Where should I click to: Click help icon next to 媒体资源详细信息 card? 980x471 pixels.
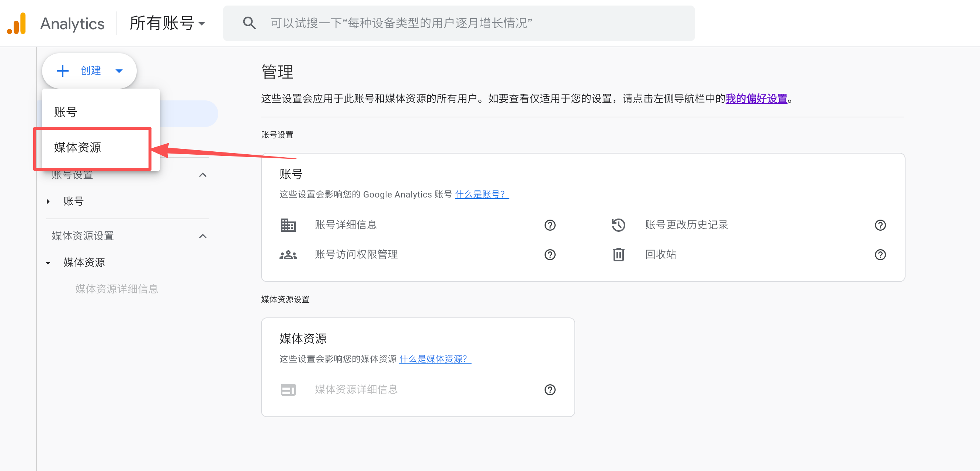(549, 389)
